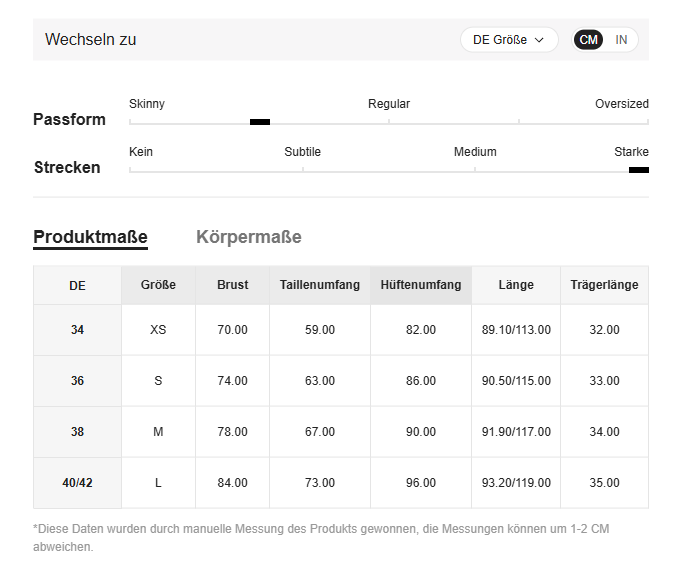
Task: Select the DE size 40/42 row header
Action: click(x=77, y=483)
